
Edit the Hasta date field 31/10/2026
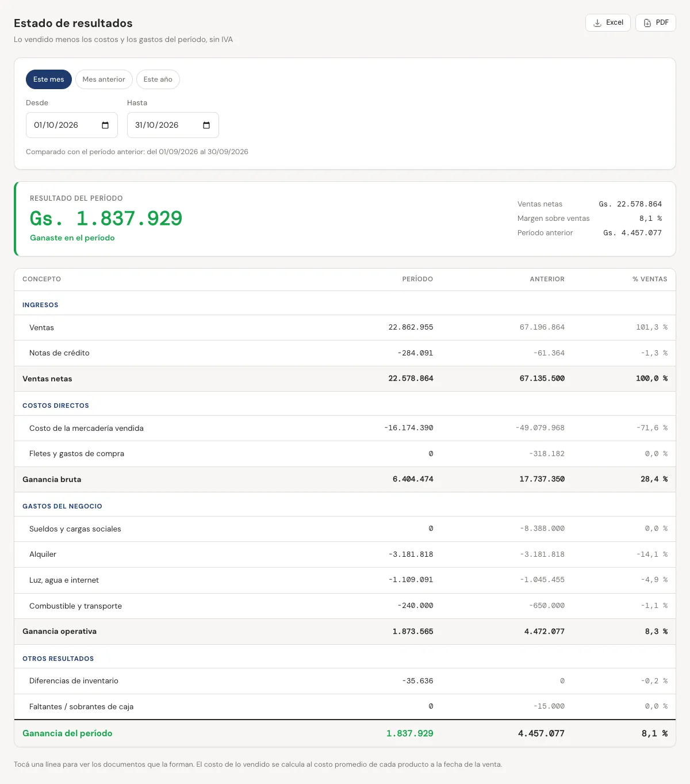tap(173, 125)
